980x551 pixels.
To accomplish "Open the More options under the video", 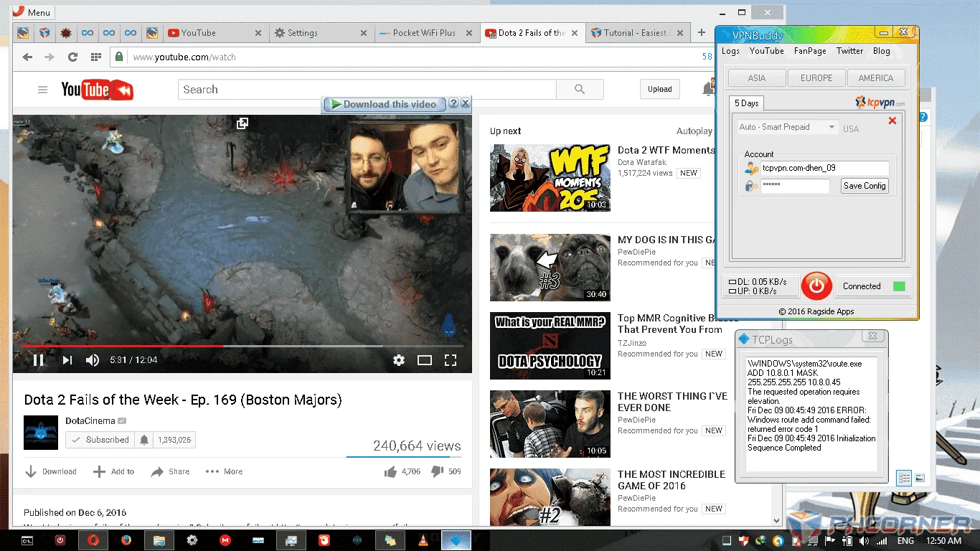I will [224, 471].
